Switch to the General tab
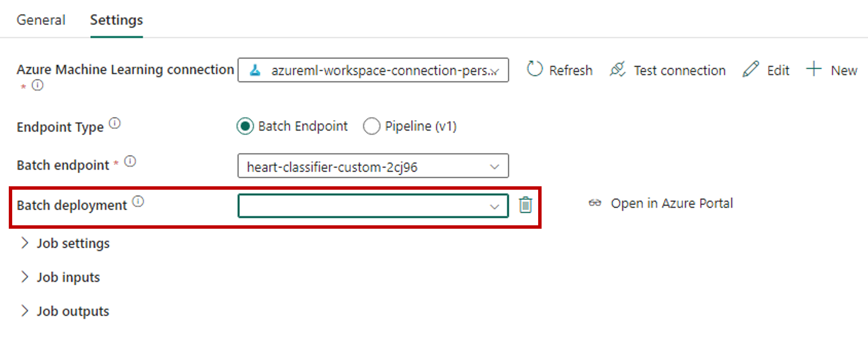Viewport: 868px width, 356px height. [41, 20]
